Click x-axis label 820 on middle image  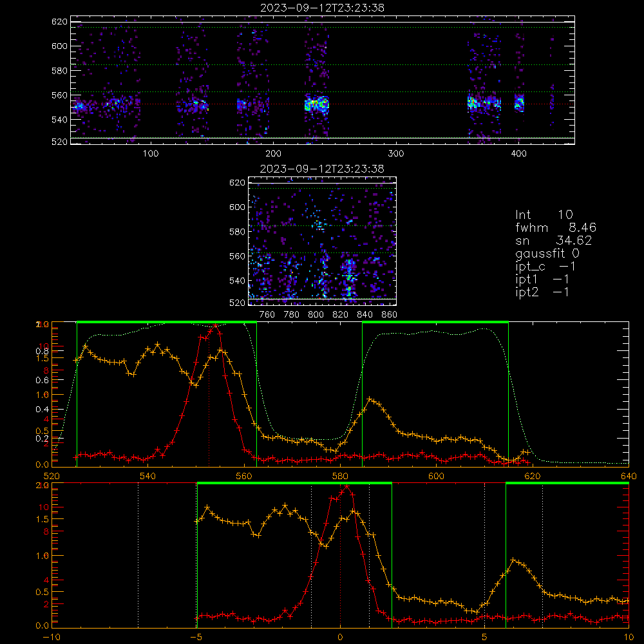[341, 315]
